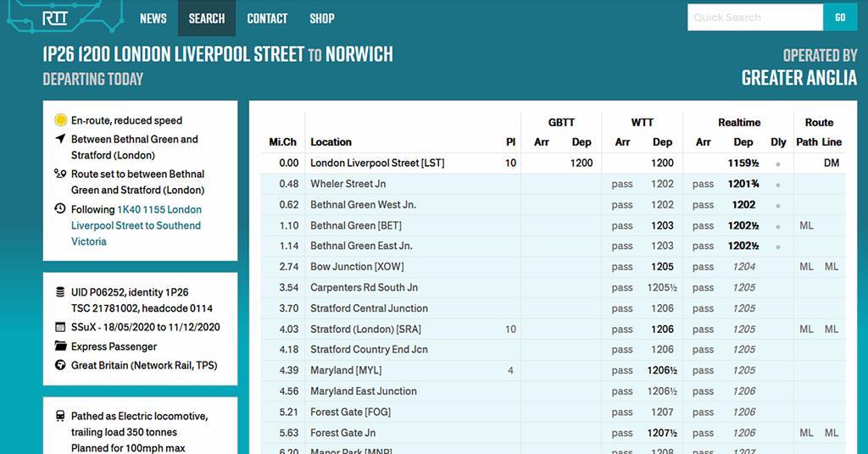Click WTT departure 1205½ at Carpenters Rd South Jn
Viewport: 868px width, 454px height.
661,287
